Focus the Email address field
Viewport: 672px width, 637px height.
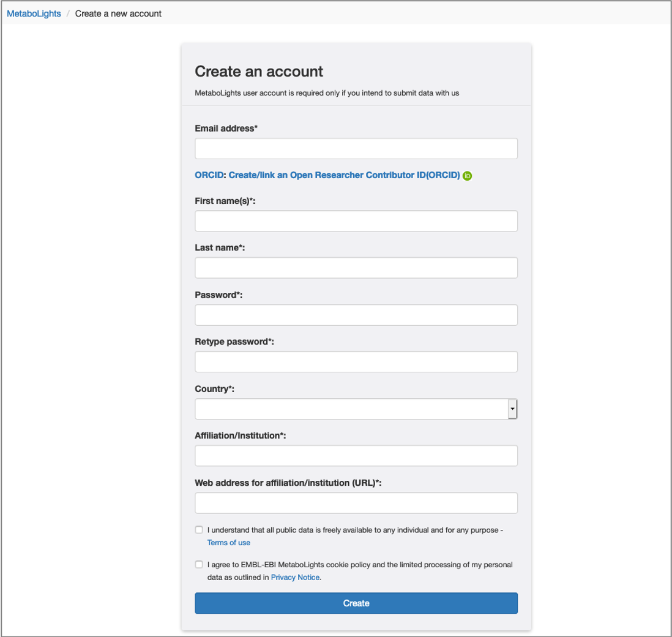(x=356, y=148)
